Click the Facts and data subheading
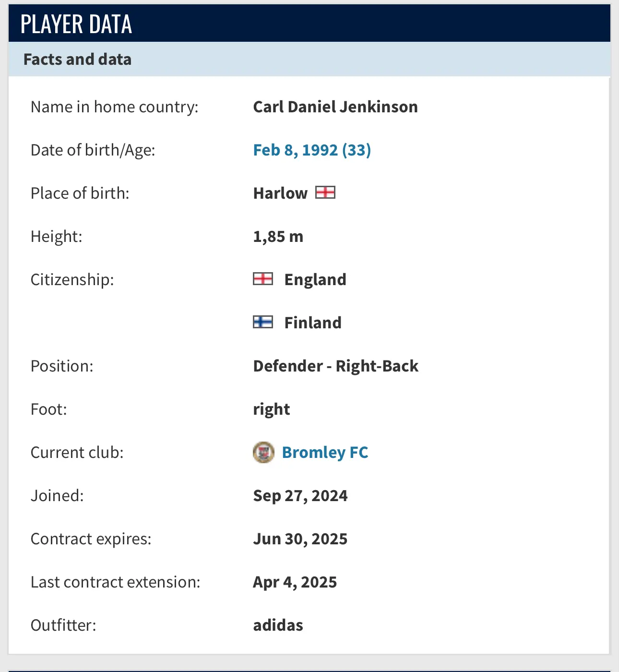The height and width of the screenshot is (672, 619). [x=77, y=59]
